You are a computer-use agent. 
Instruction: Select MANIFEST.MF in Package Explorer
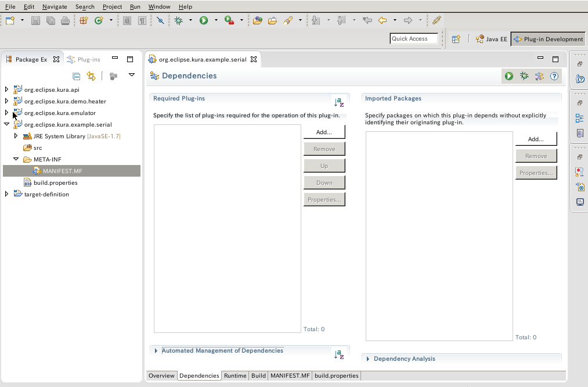click(x=71, y=171)
